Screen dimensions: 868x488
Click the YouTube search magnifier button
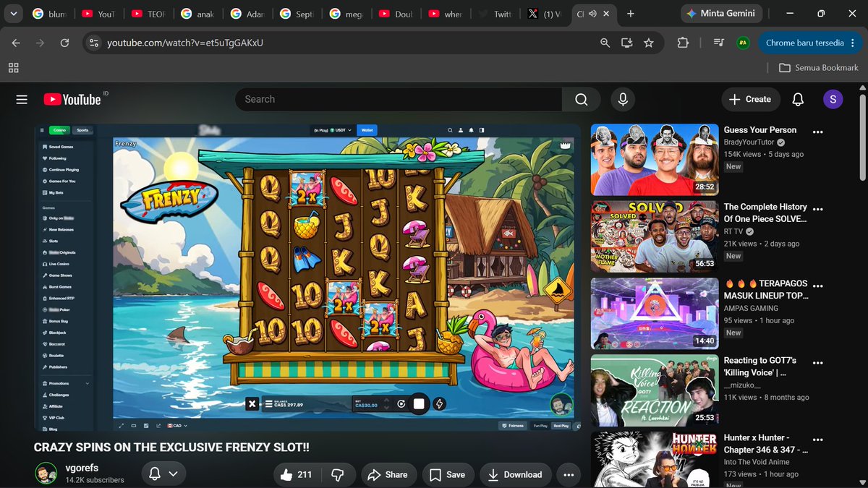pyautogui.click(x=581, y=99)
